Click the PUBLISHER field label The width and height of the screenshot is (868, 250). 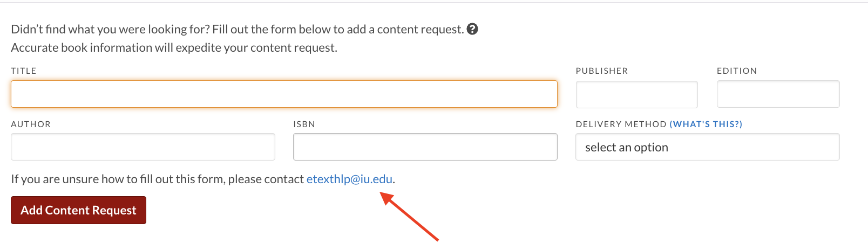602,71
